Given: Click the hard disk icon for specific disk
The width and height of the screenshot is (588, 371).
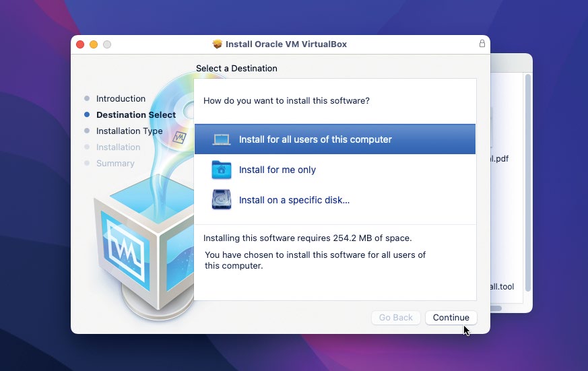Looking at the screenshot, I should click(221, 200).
